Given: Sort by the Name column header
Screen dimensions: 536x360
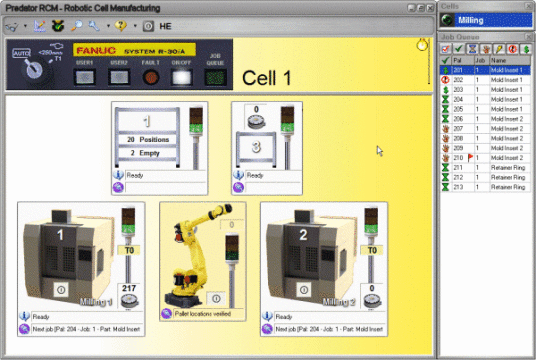Looking at the screenshot, I should click(510, 61).
